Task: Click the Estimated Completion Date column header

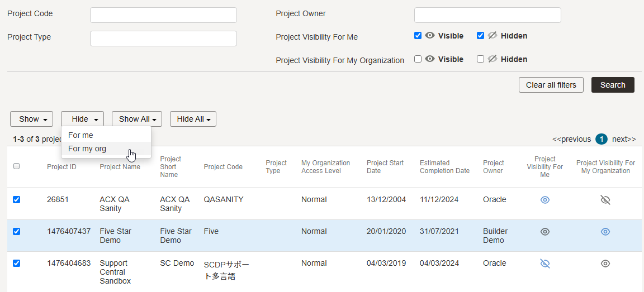Action: click(x=444, y=167)
